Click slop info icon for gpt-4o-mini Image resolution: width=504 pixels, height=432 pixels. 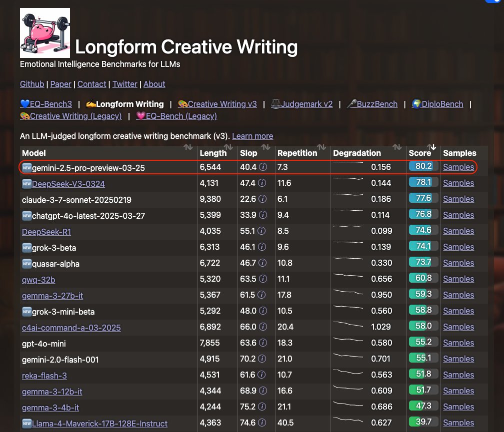(263, 343)
